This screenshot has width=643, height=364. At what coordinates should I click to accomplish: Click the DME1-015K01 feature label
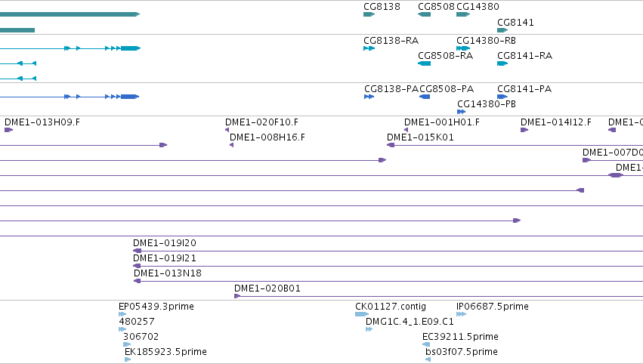click(x=420, y=137)
